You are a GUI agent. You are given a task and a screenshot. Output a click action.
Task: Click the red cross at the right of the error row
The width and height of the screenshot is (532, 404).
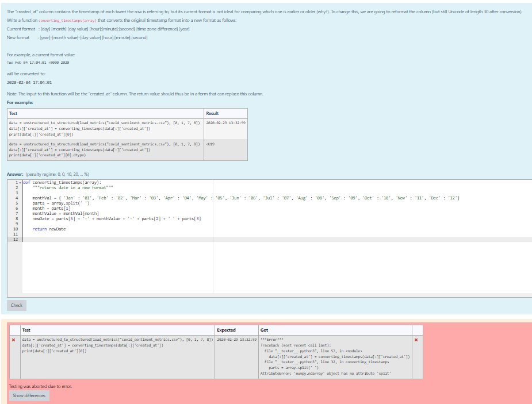[416, 340]
